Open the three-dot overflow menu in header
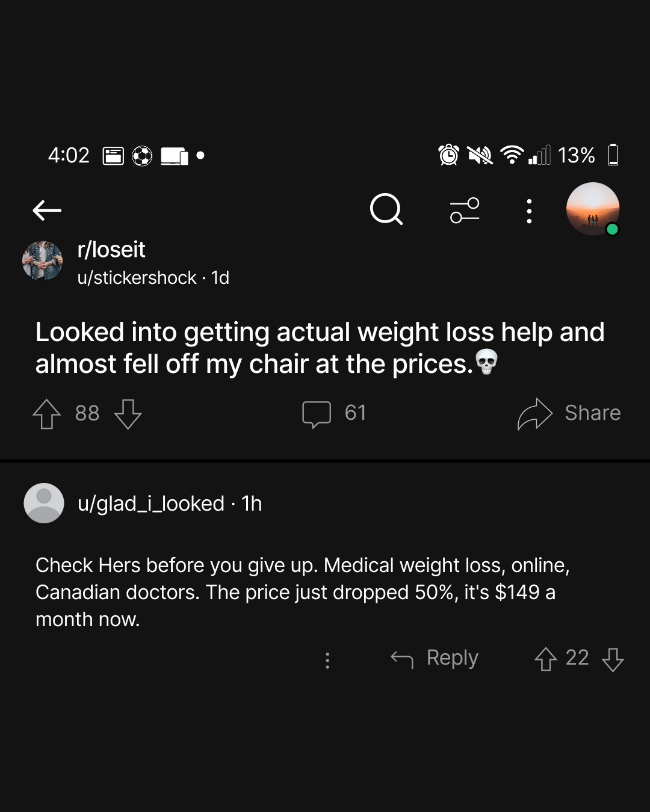Screen dimensions: 650x812 point(529,211)
